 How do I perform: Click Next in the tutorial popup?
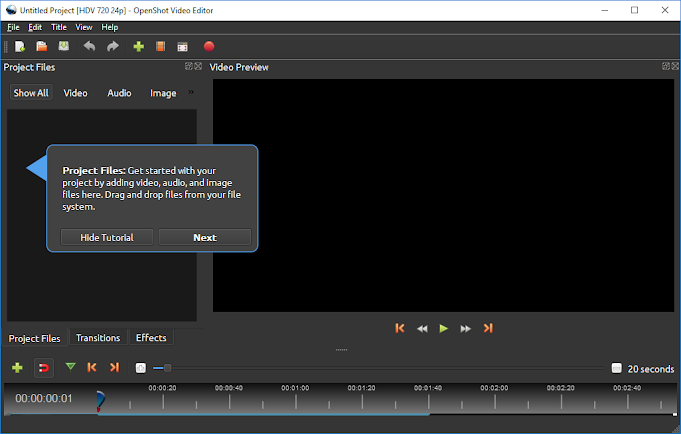205,238
